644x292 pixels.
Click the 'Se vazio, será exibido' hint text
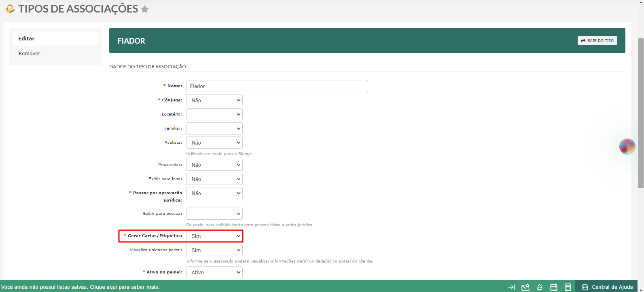[249, 225]
